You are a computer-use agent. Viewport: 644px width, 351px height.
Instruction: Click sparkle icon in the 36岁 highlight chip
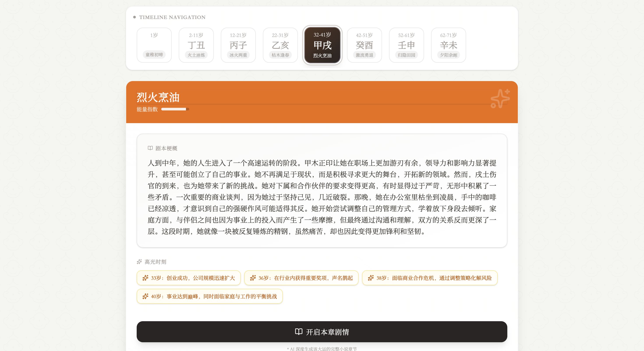[x=253, y=278]
